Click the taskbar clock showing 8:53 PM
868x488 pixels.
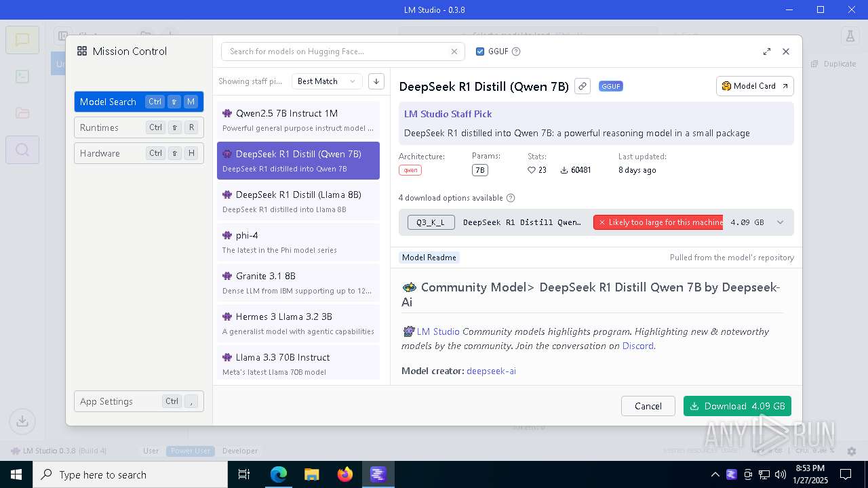[810, 474]
